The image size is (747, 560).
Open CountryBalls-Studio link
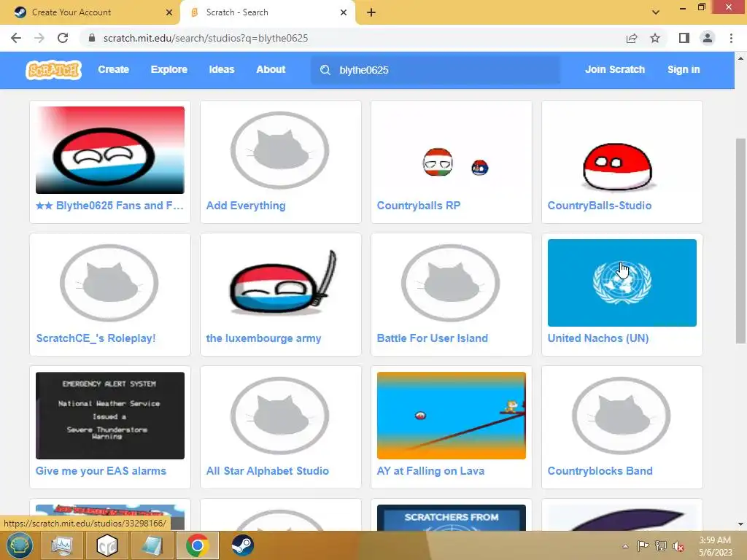[600, 206]
